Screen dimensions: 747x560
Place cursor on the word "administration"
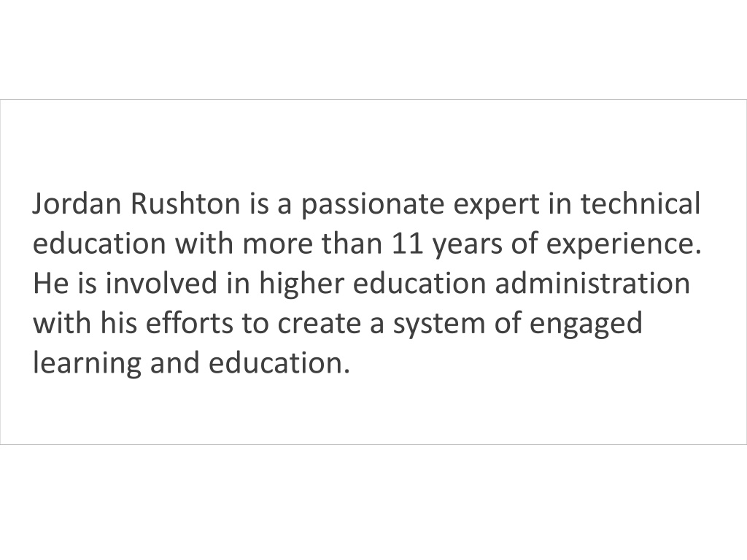[x=592, y=283]
